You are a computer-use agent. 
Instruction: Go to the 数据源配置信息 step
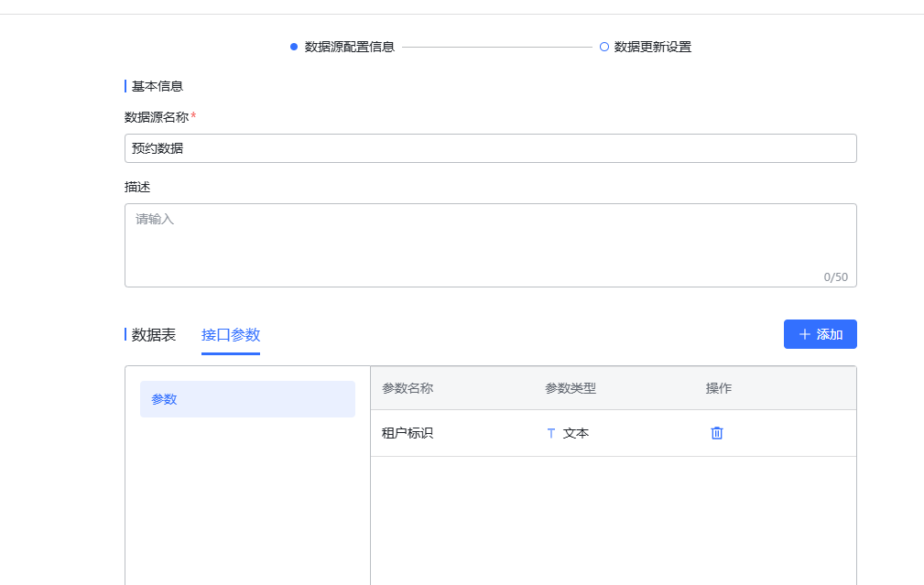(x=342, y=47)
